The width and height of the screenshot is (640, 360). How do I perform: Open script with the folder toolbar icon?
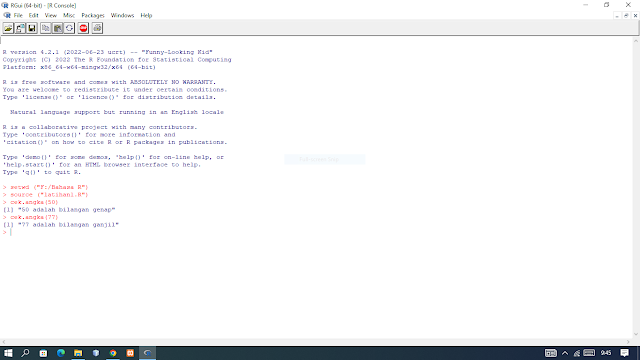click(8, 28)
